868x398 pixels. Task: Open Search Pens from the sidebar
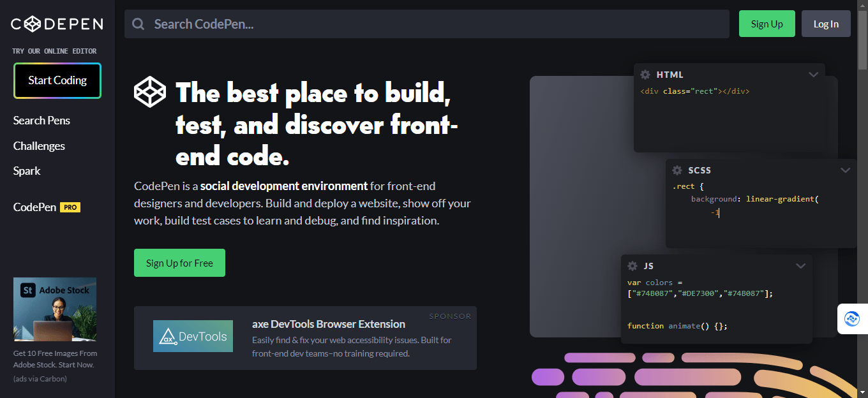click(41, 121)
